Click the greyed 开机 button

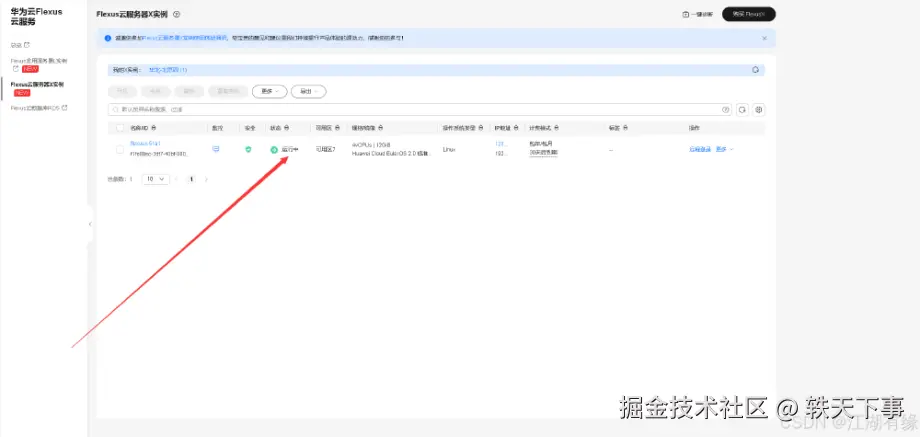tap(122, 92)
